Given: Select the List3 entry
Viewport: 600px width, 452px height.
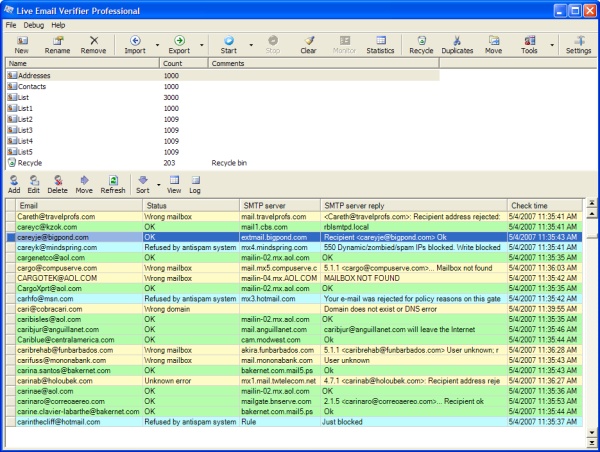Looking at the screenshot, I should tap(223, 130).
